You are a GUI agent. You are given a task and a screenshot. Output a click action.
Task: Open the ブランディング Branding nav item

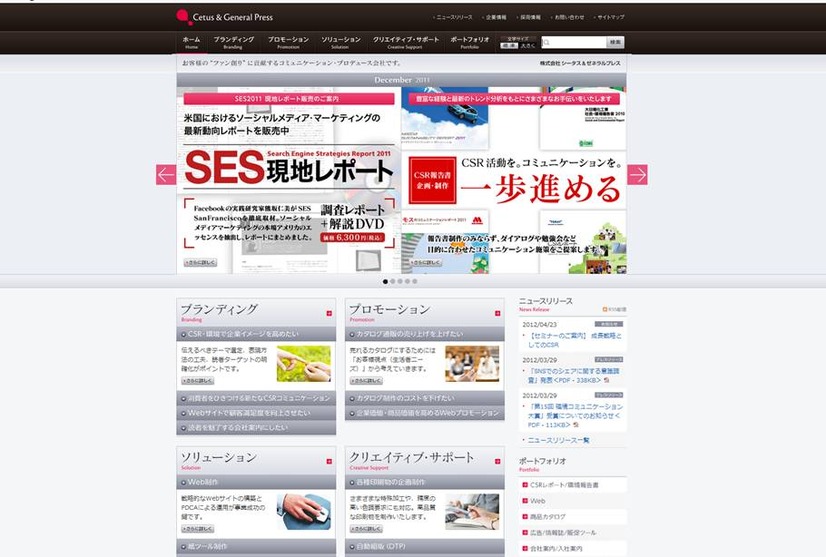(233, 43)
